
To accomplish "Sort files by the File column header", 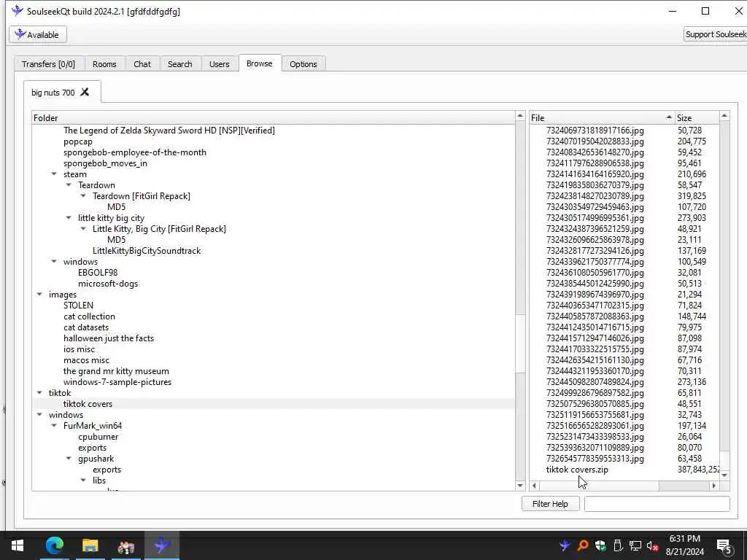I will click(x=602, y=117).
